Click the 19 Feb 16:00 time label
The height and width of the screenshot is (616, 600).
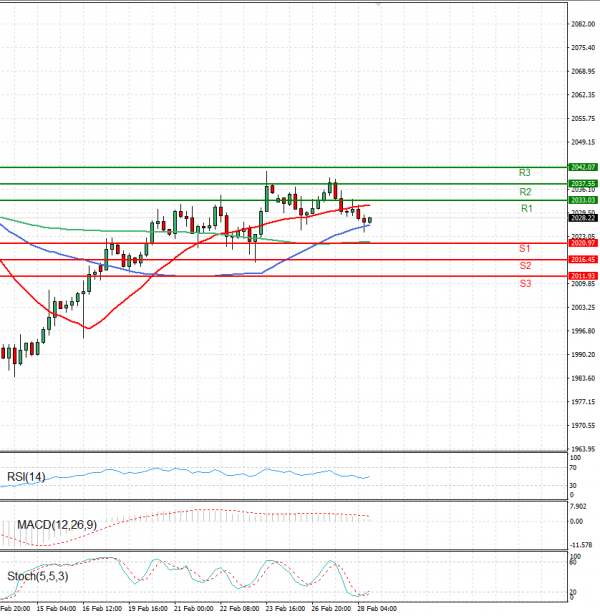click(148, 609)
